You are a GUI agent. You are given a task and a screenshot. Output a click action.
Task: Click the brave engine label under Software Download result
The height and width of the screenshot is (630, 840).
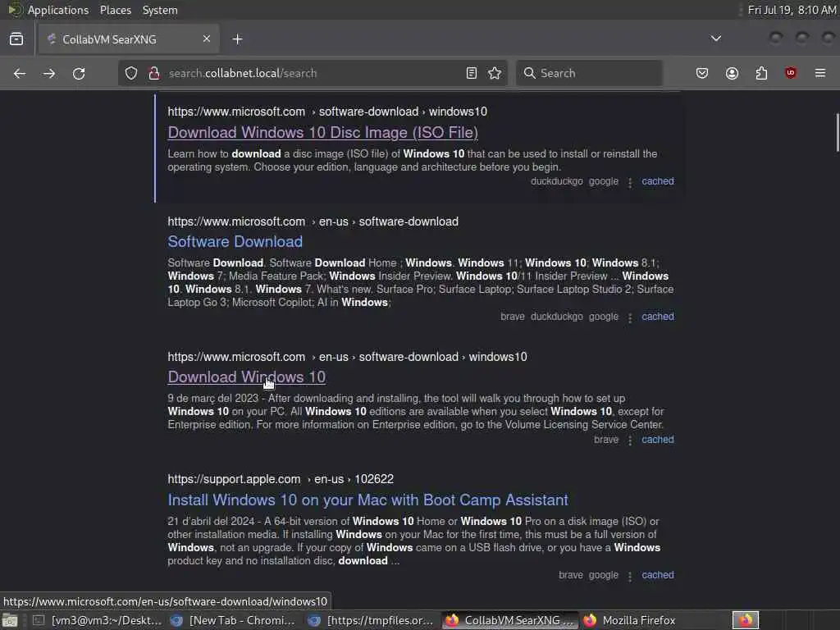click(512, 317)
